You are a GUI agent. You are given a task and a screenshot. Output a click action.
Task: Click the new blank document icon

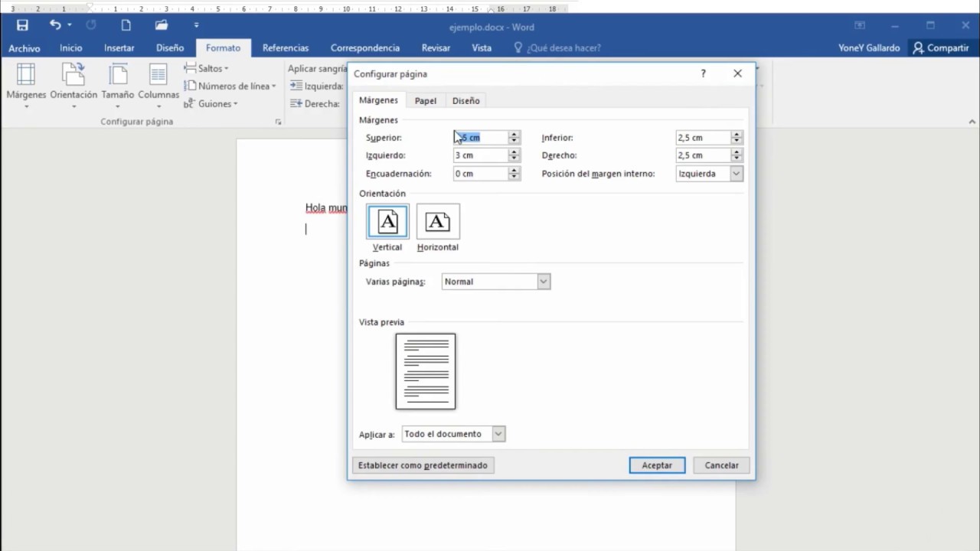(126, 25)
